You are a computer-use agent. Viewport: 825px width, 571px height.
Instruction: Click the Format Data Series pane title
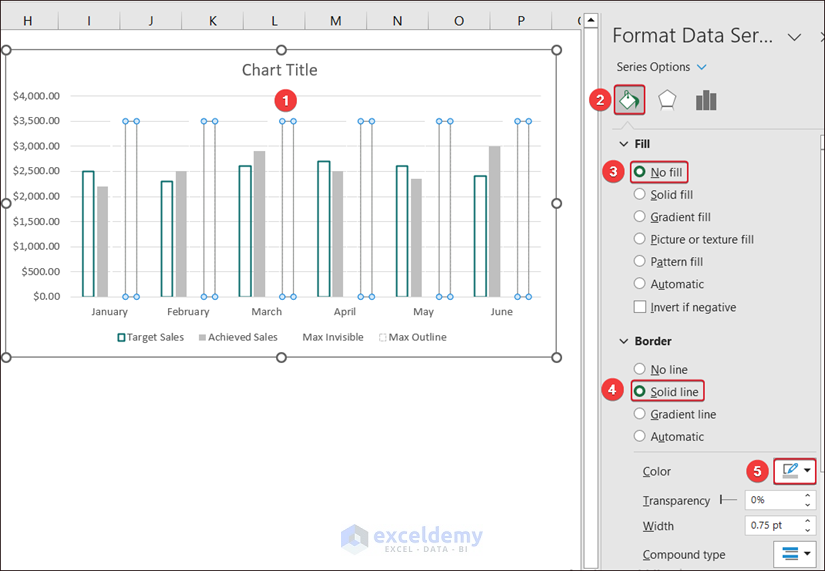click(x=692, y=36)
